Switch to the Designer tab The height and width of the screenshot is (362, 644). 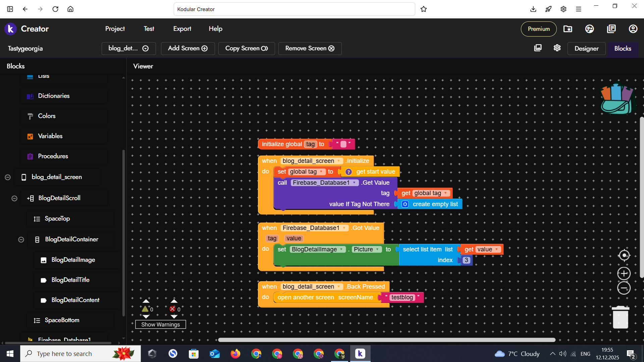point(586,48)
